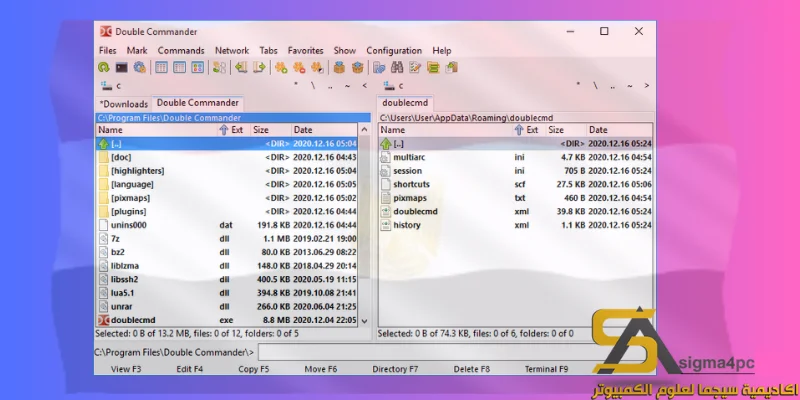Open the Network menu
This screenshot has height=400, width=800.
click(232, 51)
